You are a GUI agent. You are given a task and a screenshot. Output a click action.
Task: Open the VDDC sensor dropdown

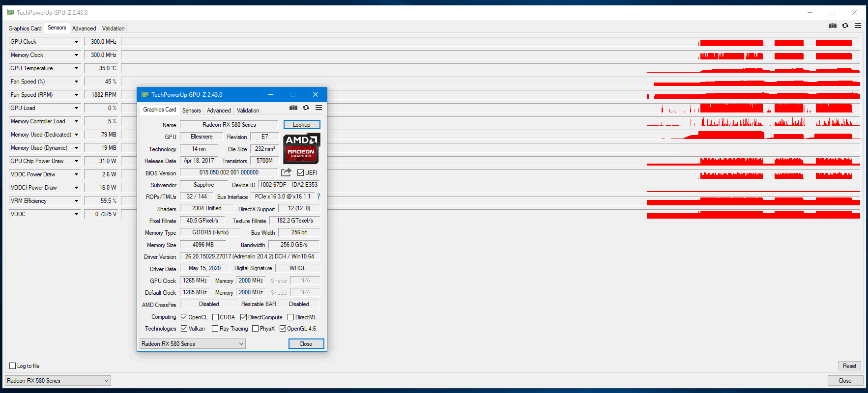coord(76,214)
